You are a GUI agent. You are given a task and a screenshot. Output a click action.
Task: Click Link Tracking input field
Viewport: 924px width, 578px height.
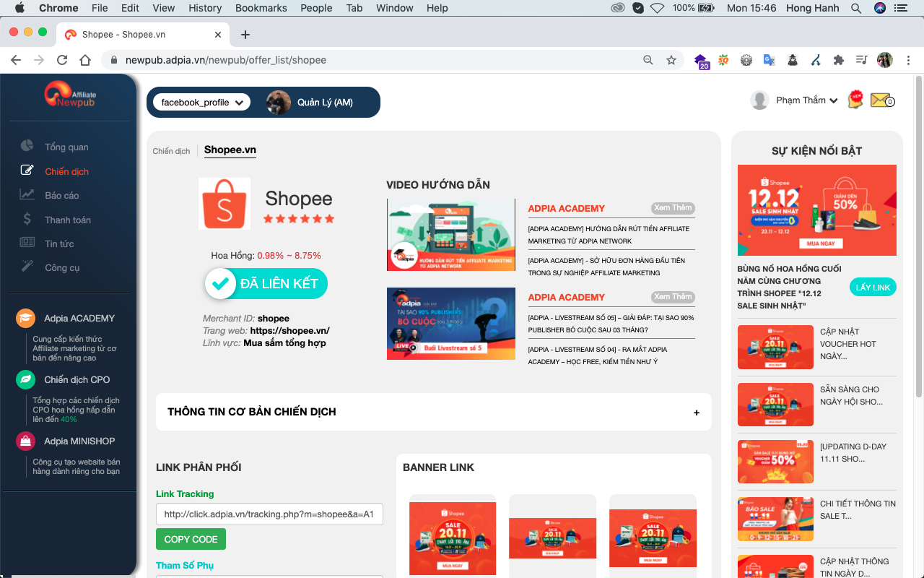point(269,514)
